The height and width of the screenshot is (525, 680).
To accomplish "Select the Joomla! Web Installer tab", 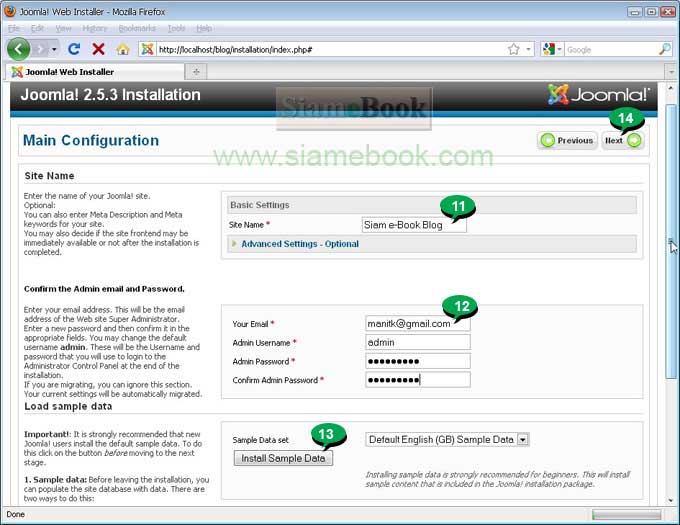I will coord(95,72).
